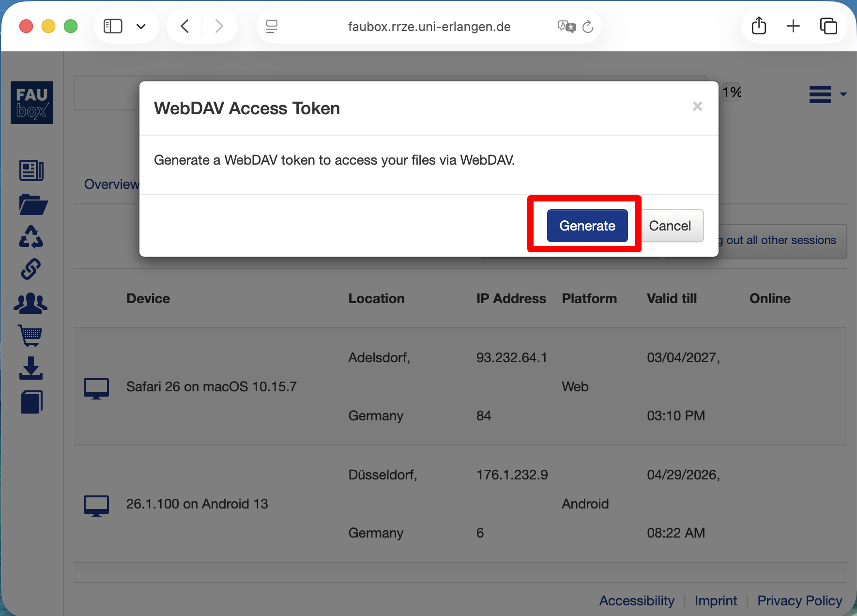
Task: Open the Accessibility footer link
Action: [x=636, y=601]
